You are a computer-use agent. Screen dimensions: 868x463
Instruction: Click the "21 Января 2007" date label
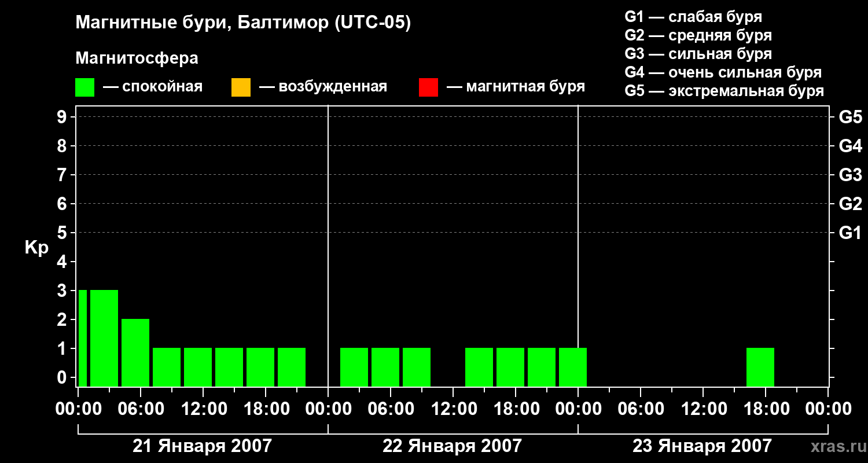(x=202, y=446)
